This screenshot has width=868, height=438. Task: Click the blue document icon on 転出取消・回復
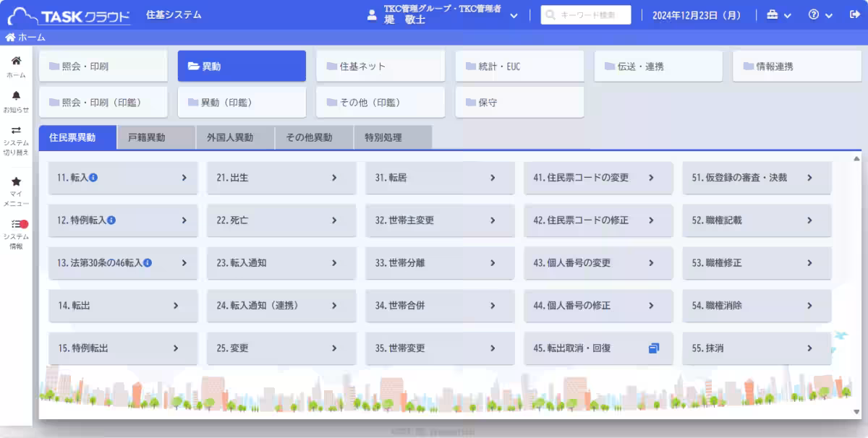pos(655,348)
